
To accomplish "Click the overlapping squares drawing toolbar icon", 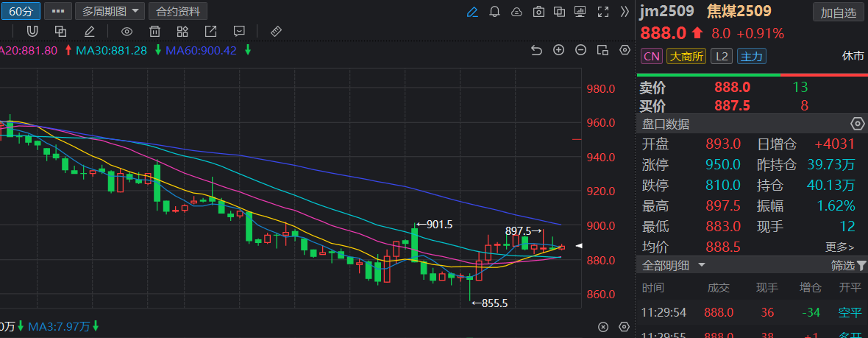I will point(60,31).
